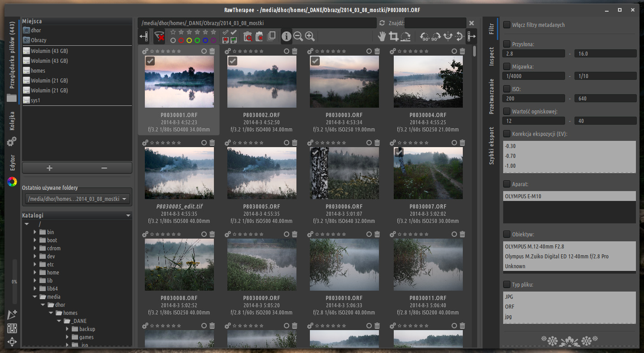Remove a place with the minus button
The width and height of the screenshot is (644, 353).
coord(104,168)
